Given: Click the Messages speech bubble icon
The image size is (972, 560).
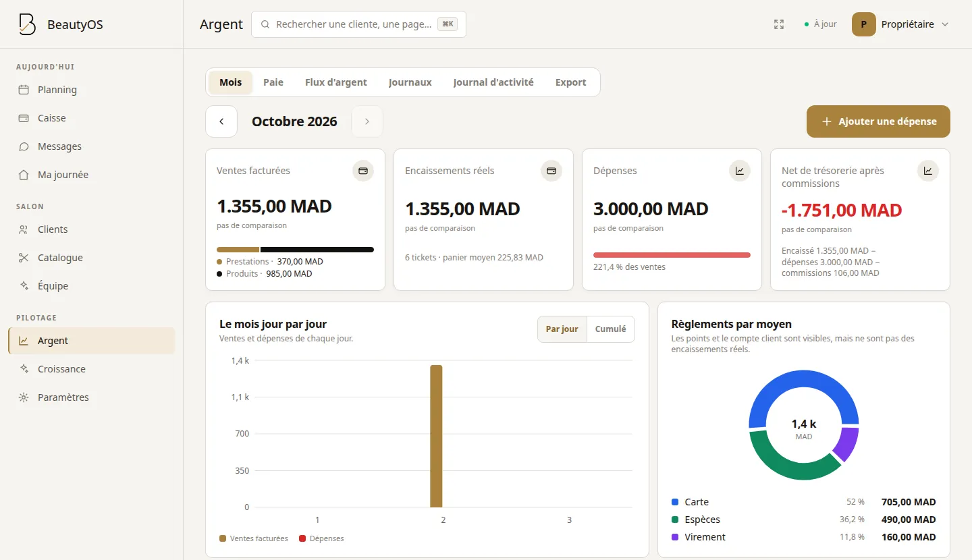Looking at the screenshot, I should [x=24, y=146].
